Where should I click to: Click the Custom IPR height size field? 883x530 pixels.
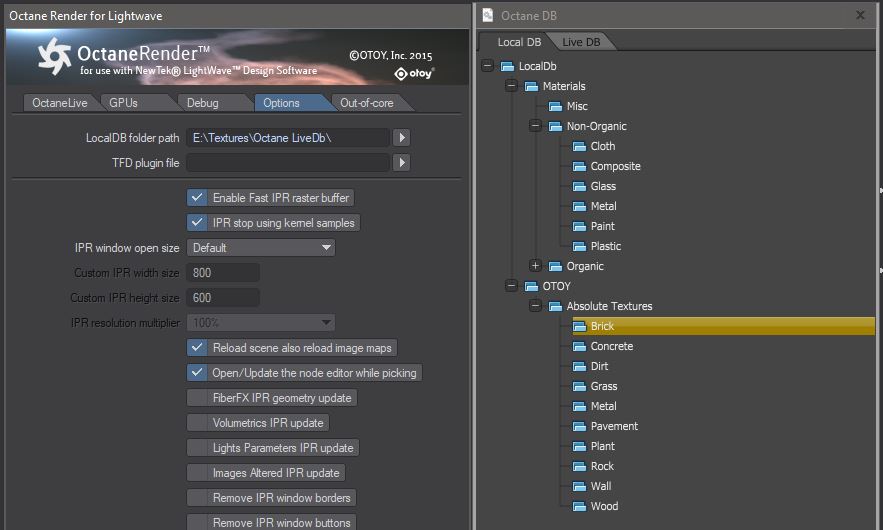click(223, 297)
